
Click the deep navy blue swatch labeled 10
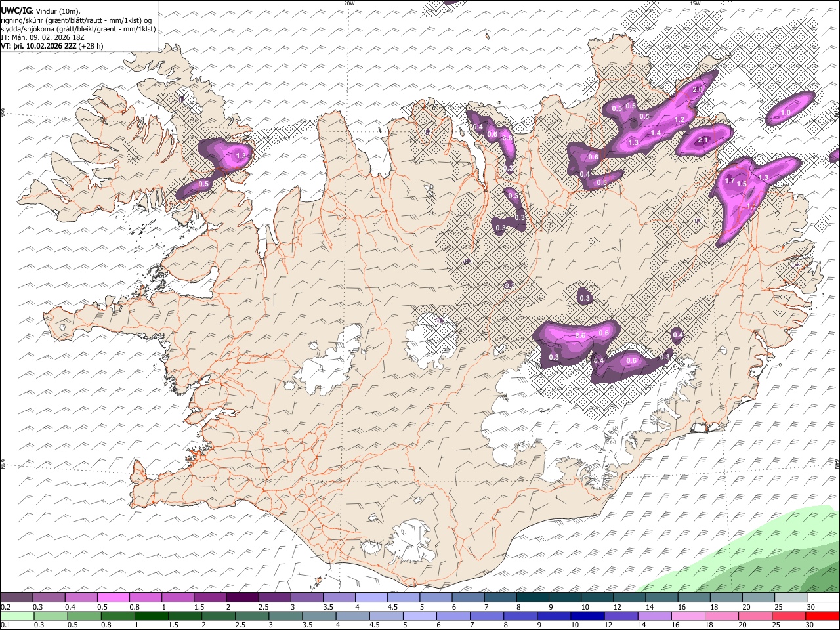click(588, 616)
